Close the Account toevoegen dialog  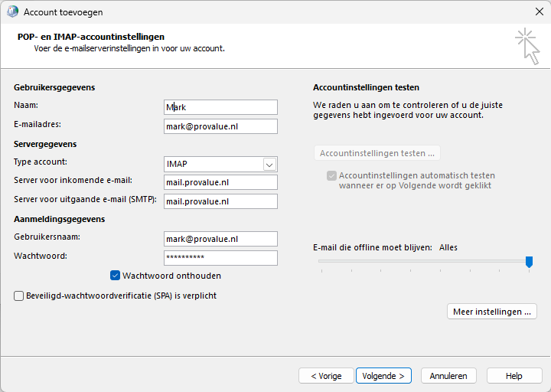539,11
